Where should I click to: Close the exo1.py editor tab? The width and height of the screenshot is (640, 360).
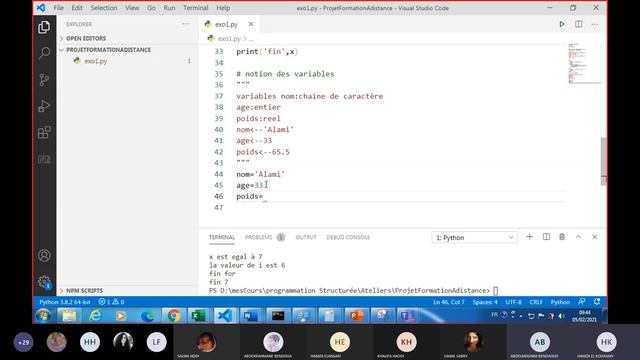tap(251, 24)
